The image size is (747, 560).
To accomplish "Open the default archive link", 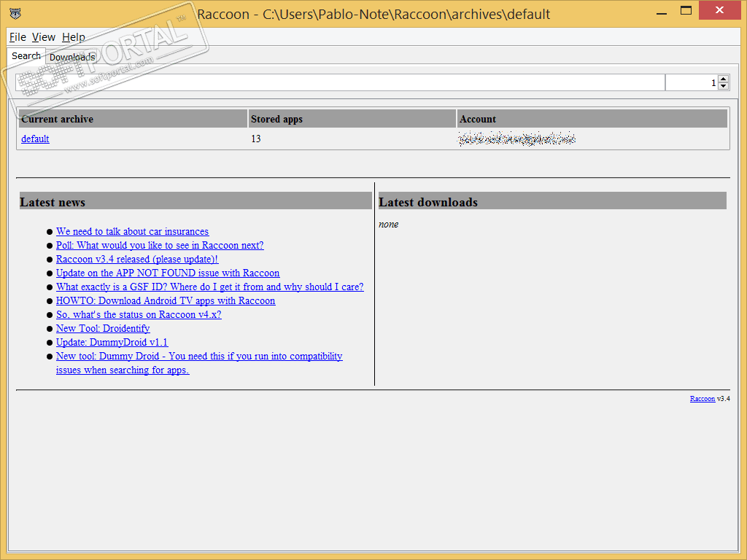I will 35,139.
